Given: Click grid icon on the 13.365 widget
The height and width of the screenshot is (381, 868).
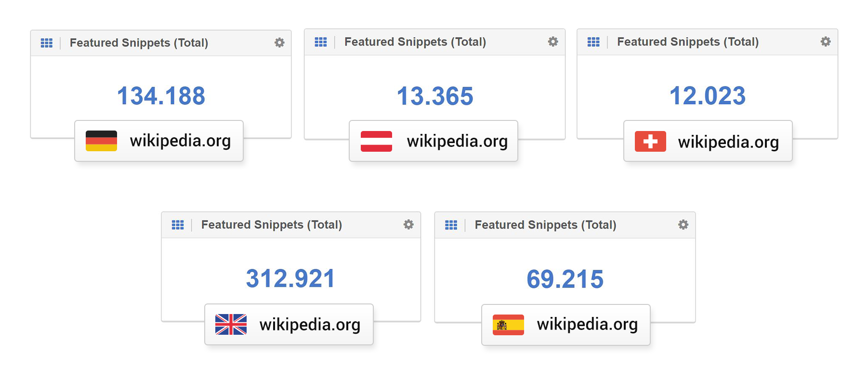Looking at the screenshot, I should click(x=321, y=42).
